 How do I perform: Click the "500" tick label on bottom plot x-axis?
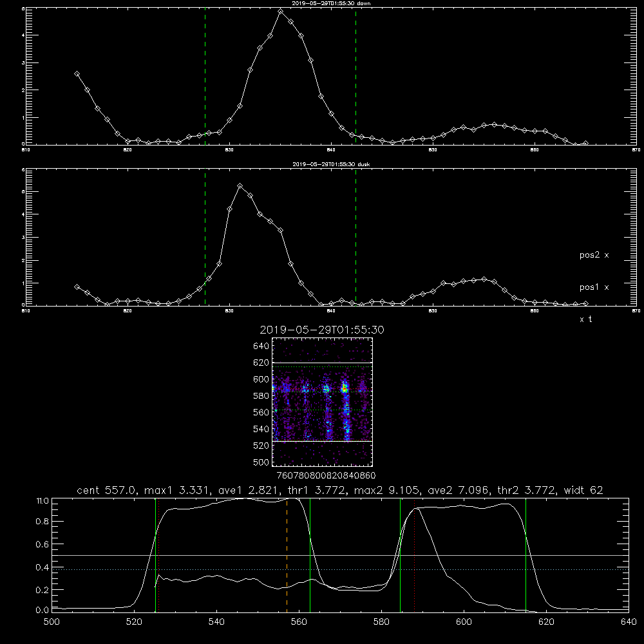tap(52, 622)
